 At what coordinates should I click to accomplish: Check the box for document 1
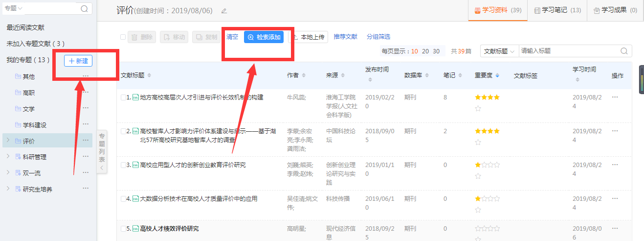point(123,97)
